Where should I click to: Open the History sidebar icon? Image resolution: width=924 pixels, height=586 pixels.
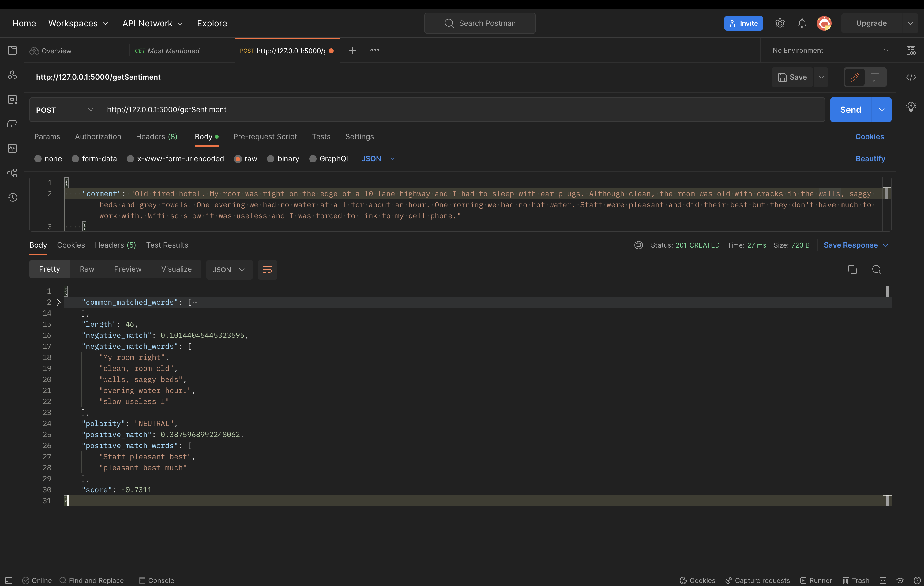12,197
